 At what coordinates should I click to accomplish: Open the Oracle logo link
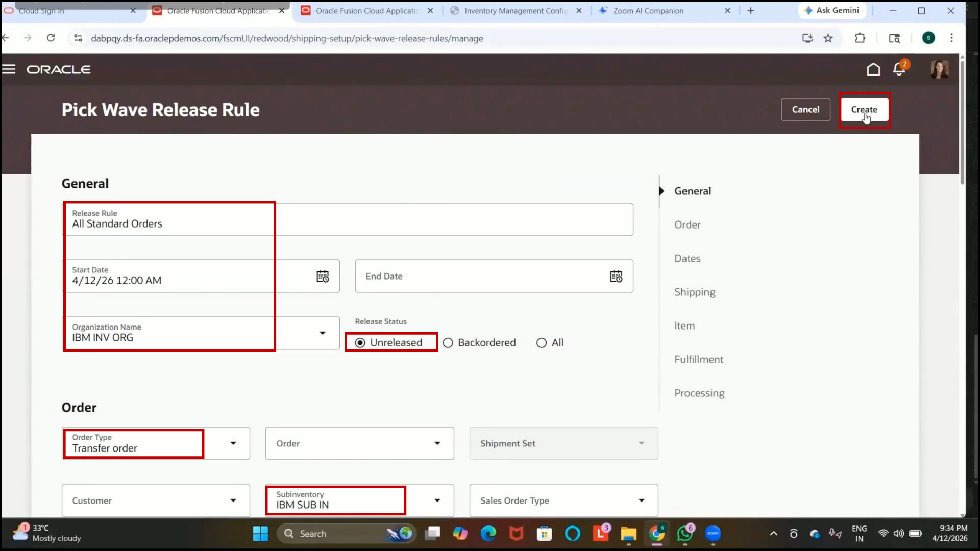click(59, 69)
